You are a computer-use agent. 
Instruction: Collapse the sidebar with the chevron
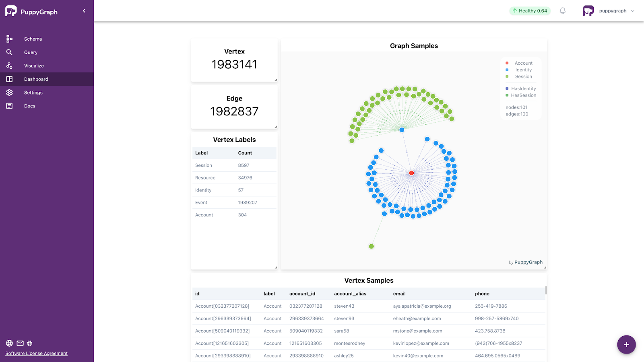84,11
